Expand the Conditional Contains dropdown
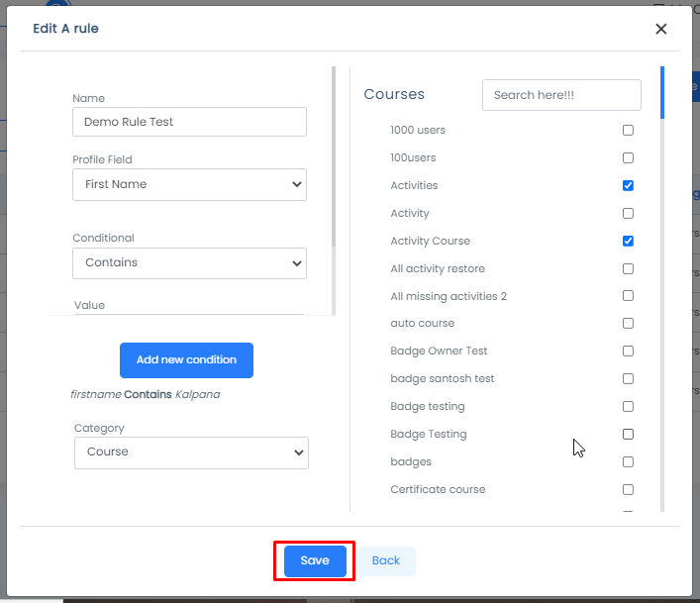 point(189,263)
